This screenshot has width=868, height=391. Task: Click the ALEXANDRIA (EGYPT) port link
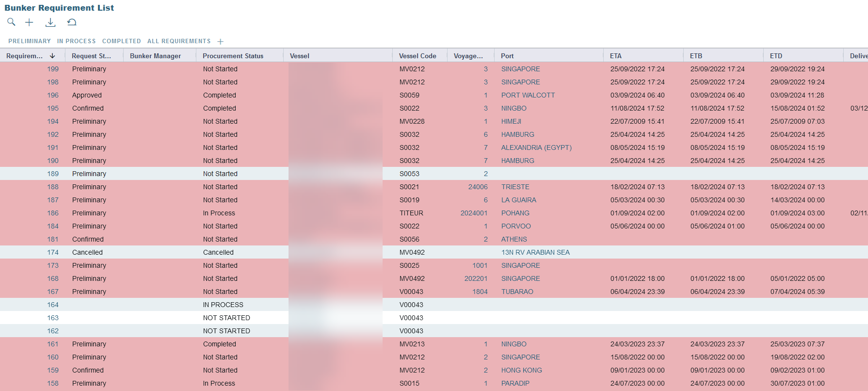coord(536,147)
